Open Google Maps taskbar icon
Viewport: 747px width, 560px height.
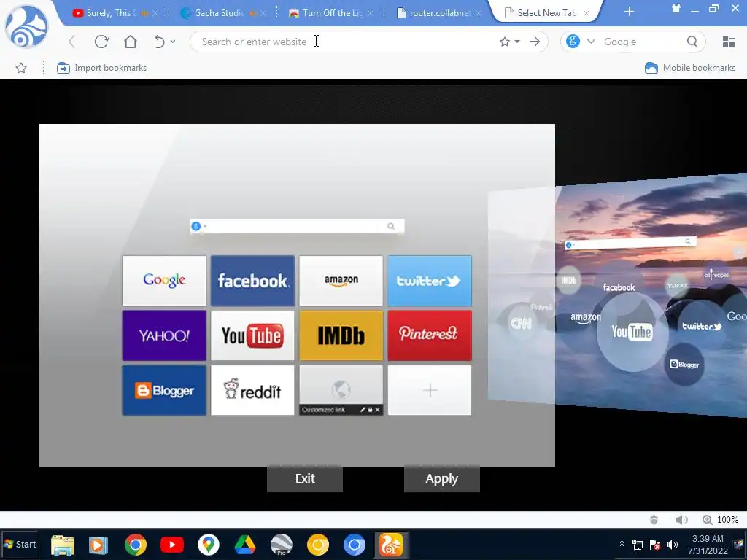pos(208,545)
